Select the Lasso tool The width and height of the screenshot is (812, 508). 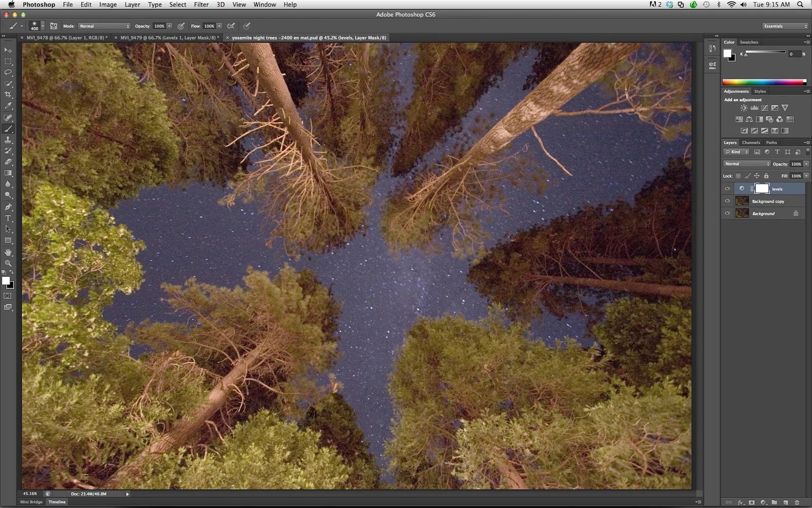coord(8,72)
